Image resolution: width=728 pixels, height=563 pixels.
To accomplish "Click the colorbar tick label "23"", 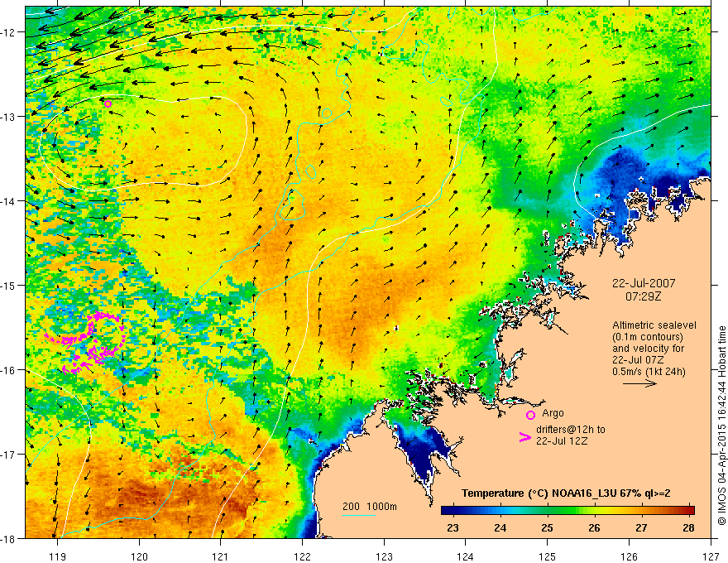I will tap(453, 527).
